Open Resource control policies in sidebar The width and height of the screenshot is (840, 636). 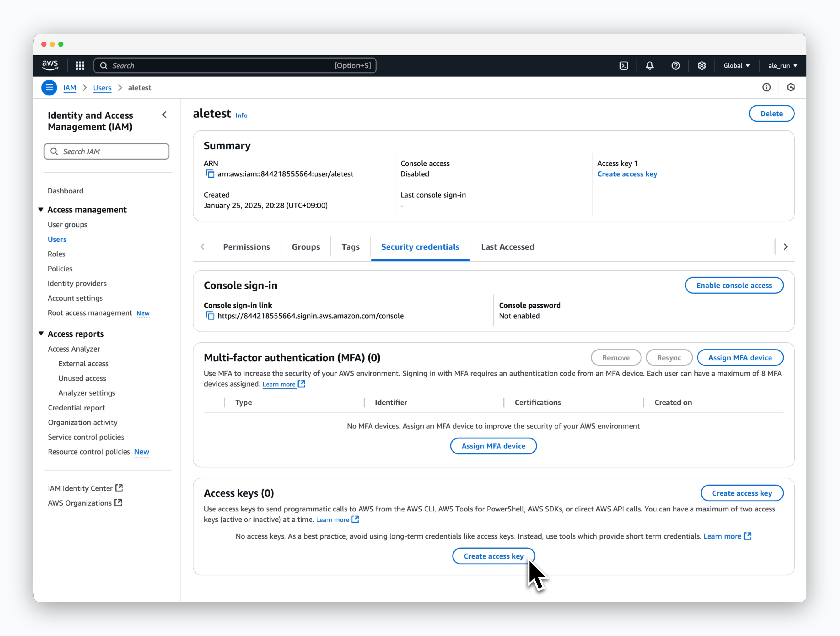89,452
